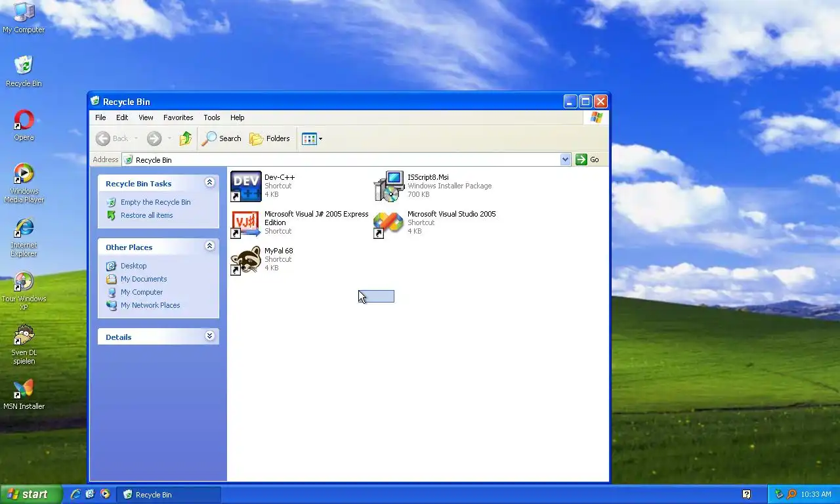Viewport: 840px width, 504px height.
Task: Click the Back arrow toolbar button
Action: coord(112,138)
